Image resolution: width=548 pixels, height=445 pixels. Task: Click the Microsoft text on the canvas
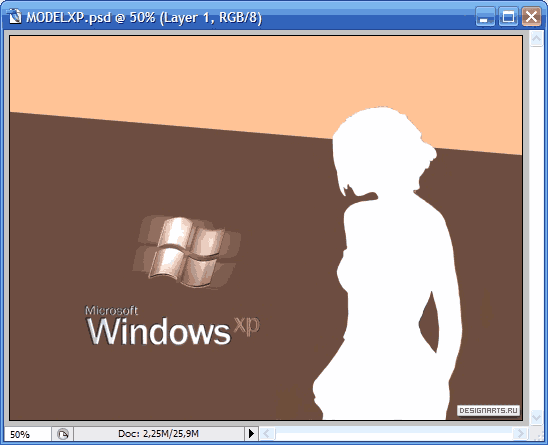[x=111, y=310]
